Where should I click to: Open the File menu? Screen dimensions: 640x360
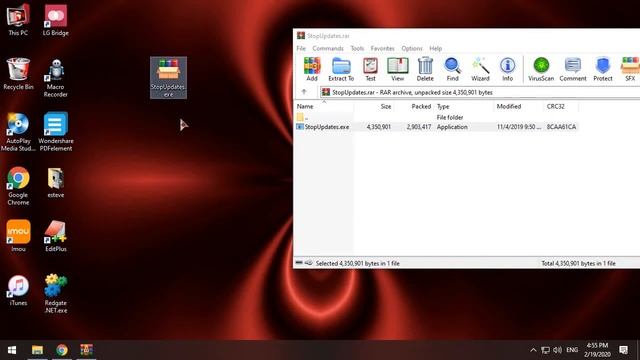[x=301, y=48]
